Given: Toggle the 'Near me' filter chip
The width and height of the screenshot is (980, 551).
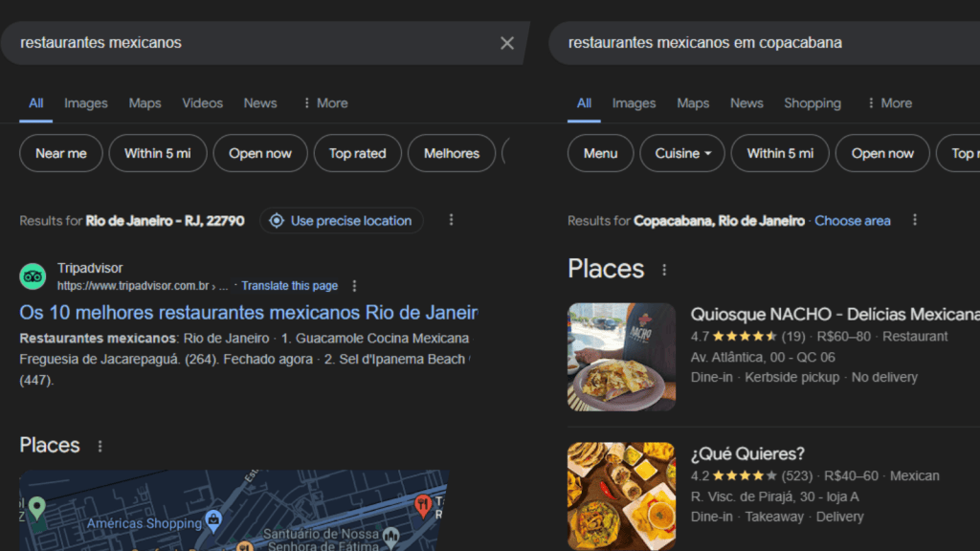Looking at the screenshot, I should click(x=60, y=153).
